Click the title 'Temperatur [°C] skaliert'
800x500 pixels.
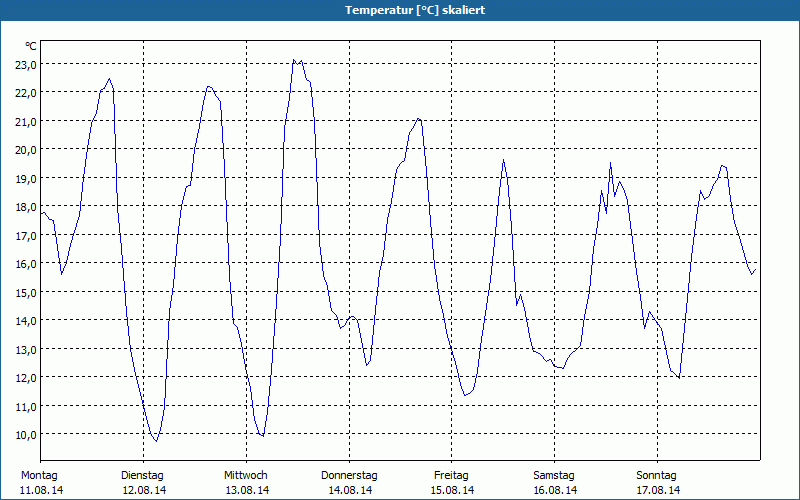[415, 10]
